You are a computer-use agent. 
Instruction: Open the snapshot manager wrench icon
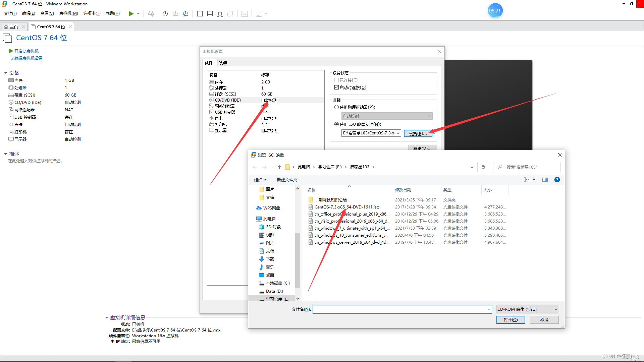click(185, 14)
